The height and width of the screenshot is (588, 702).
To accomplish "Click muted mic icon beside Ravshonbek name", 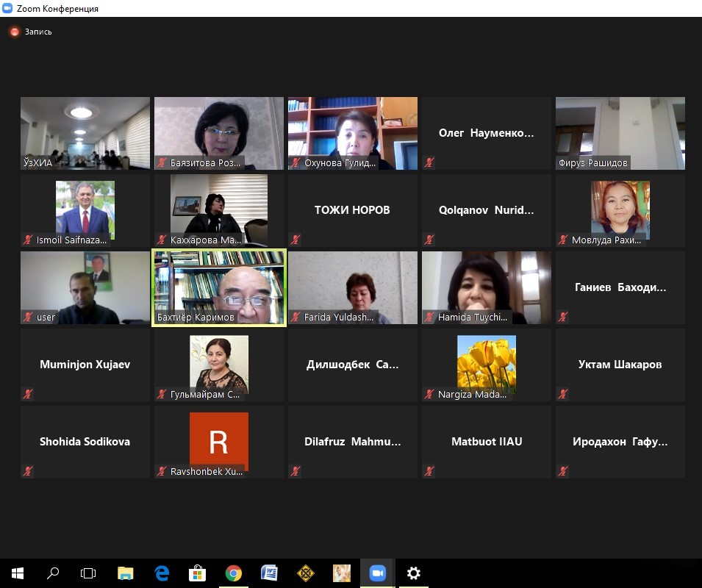I will point(162,471).
